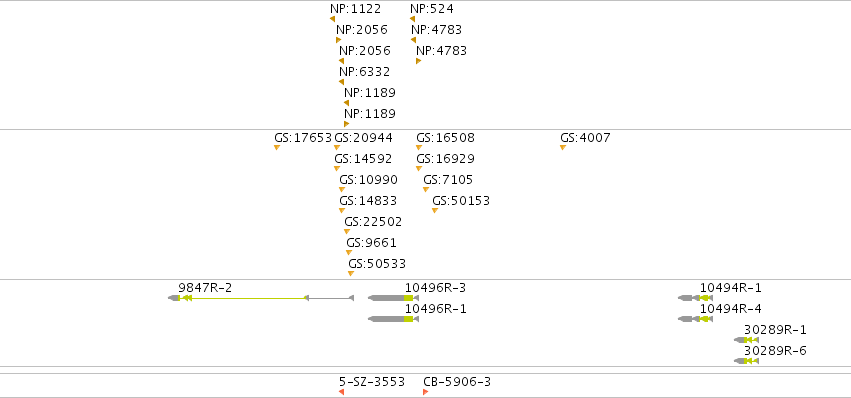Select the GS:9661 triangle marker
This screenshot has height=398, width=851.
[x=348, y=252]
